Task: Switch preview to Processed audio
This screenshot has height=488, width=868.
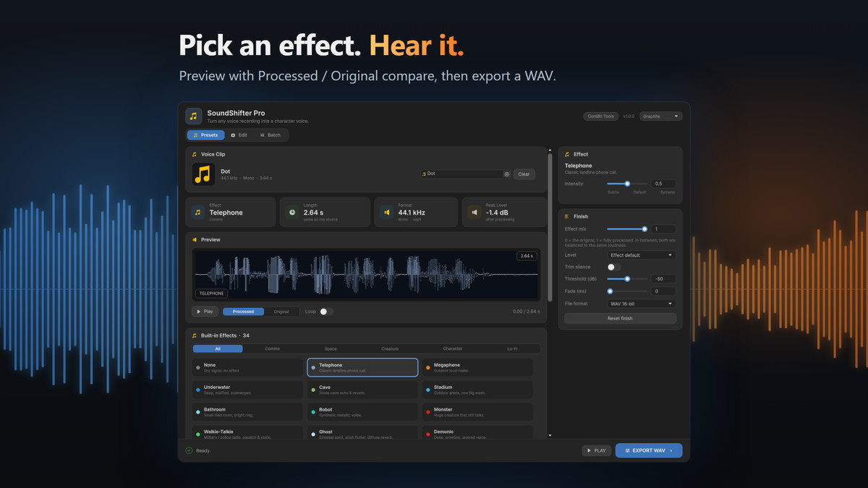Action: 243,312
